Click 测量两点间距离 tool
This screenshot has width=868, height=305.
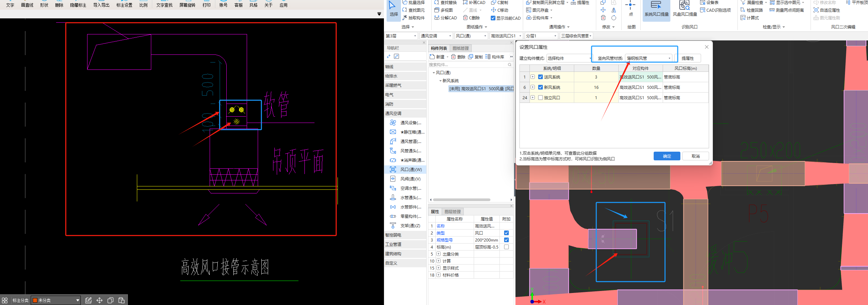click(x=787, y=10)
